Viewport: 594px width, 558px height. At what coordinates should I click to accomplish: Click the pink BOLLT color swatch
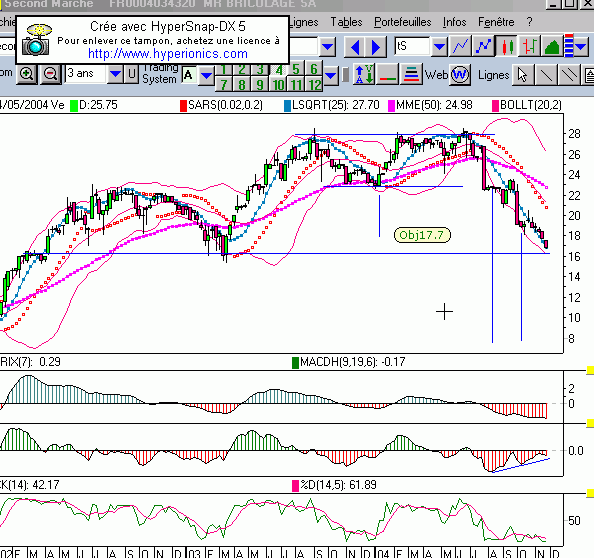495,106
